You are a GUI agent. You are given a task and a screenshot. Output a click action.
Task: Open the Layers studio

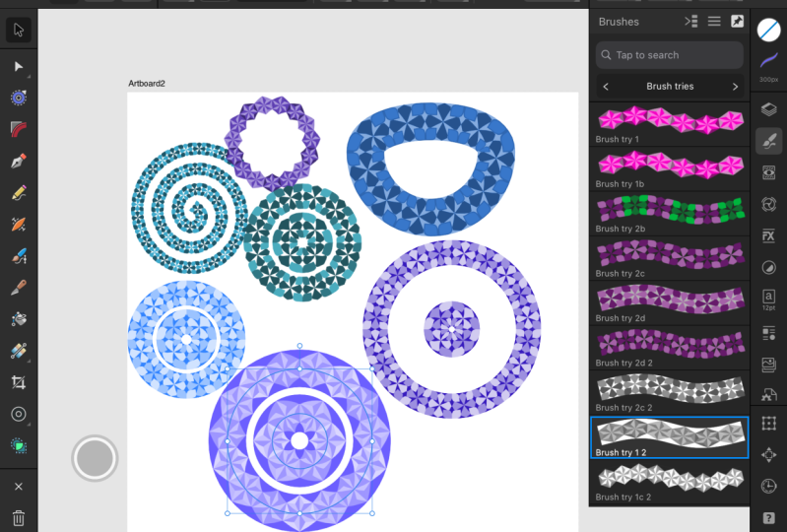769,109
